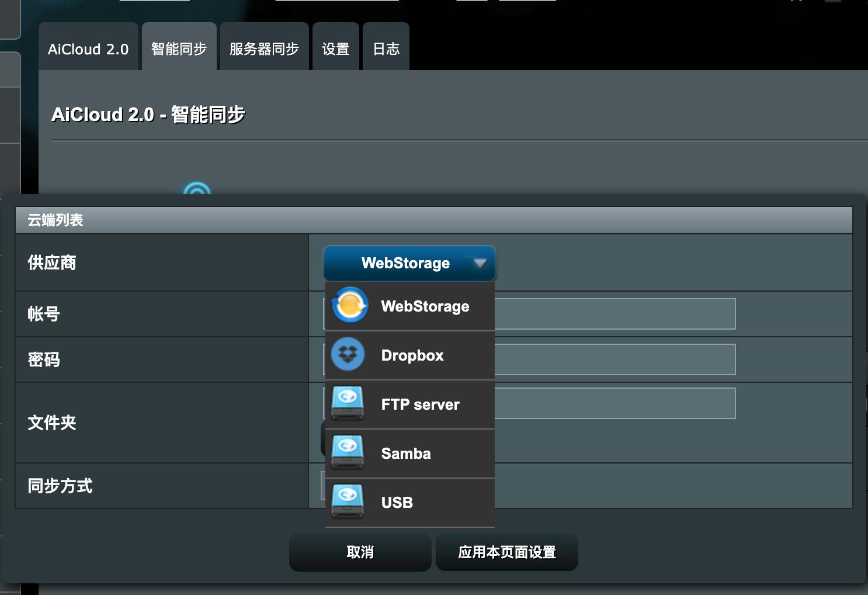Click the 文件夹 label
The image size is (868, 595).
click(x=52, y=423)
